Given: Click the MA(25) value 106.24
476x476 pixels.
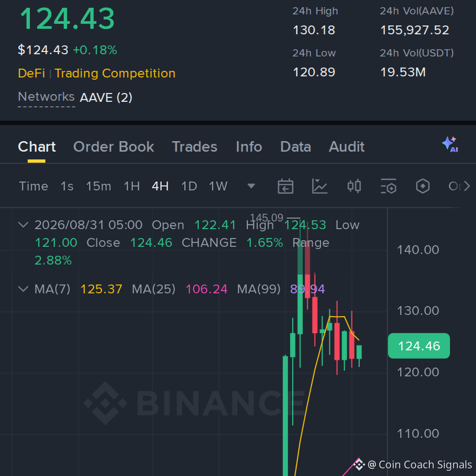Looking at the screenshot, I should tap(206, 289).
